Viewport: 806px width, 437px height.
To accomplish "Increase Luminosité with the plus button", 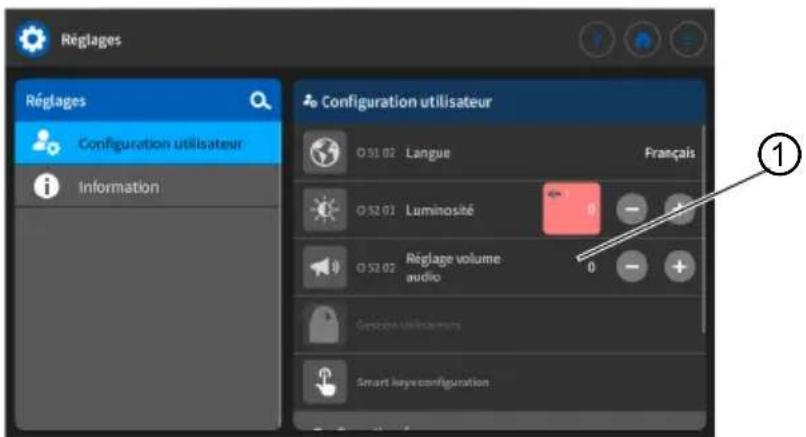I will click(680, 209).
